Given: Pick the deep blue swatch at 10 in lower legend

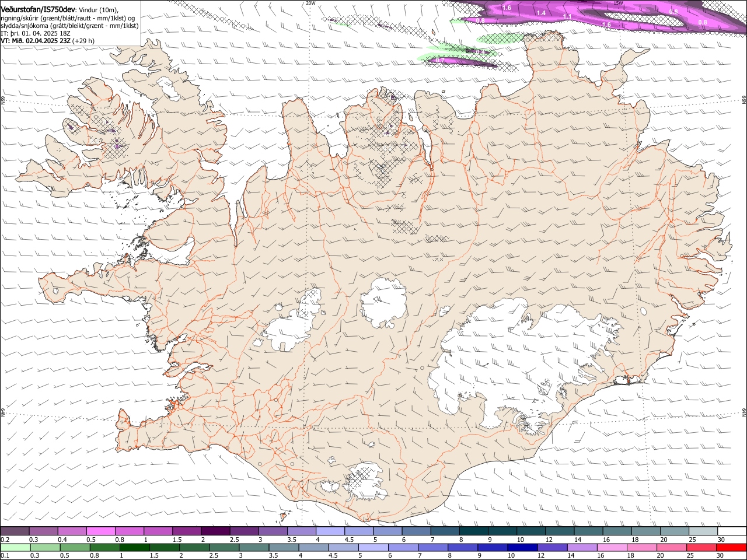Looking at the screenshot, I should click(522, 547).
